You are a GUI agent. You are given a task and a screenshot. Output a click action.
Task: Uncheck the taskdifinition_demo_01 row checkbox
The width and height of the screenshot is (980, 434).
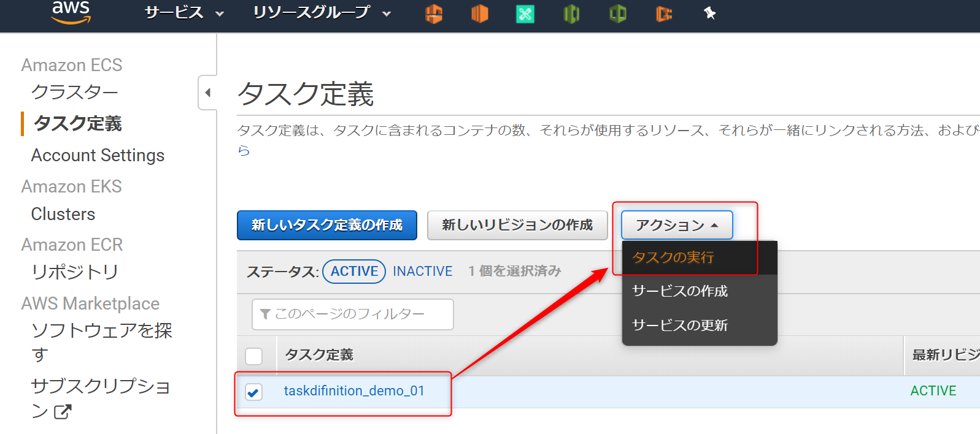[x=253, y=392]
